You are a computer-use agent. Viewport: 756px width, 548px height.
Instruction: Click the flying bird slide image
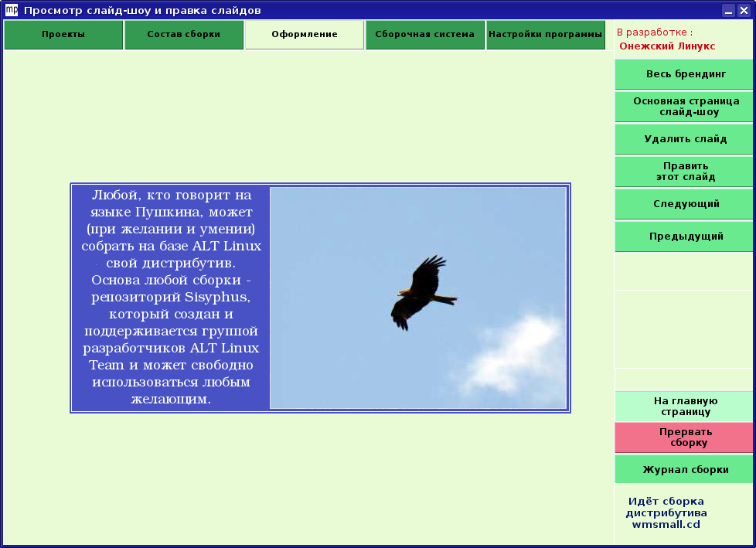click(x=418, y=298)
